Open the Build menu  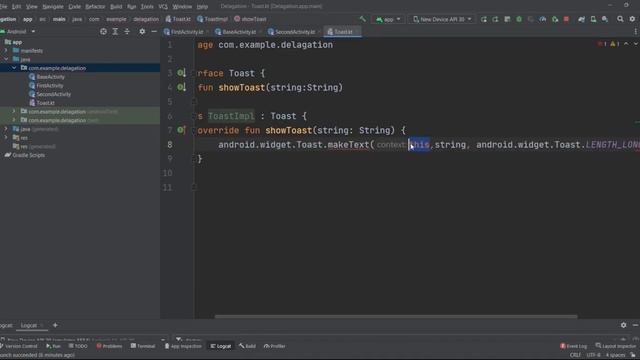point(116,7)
